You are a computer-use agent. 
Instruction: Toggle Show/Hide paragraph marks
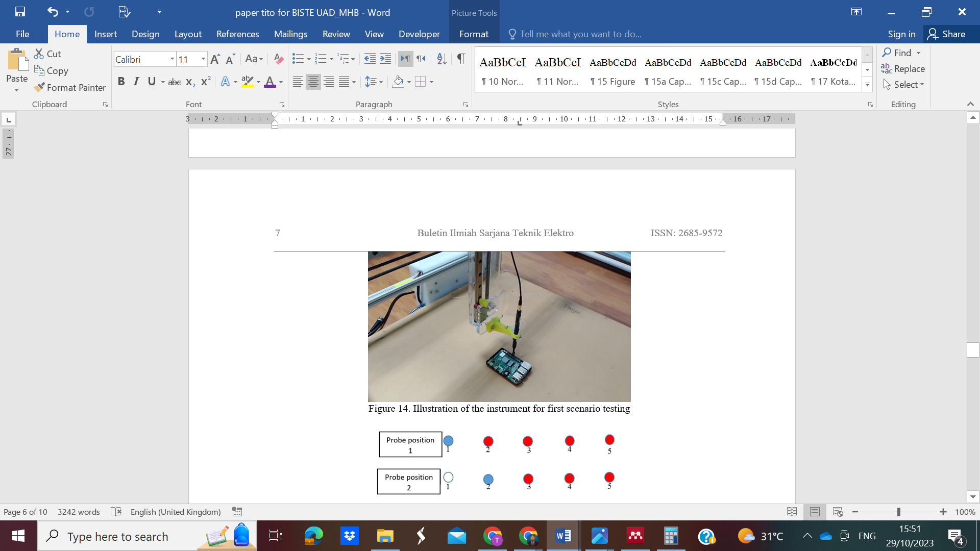point(461,59)
